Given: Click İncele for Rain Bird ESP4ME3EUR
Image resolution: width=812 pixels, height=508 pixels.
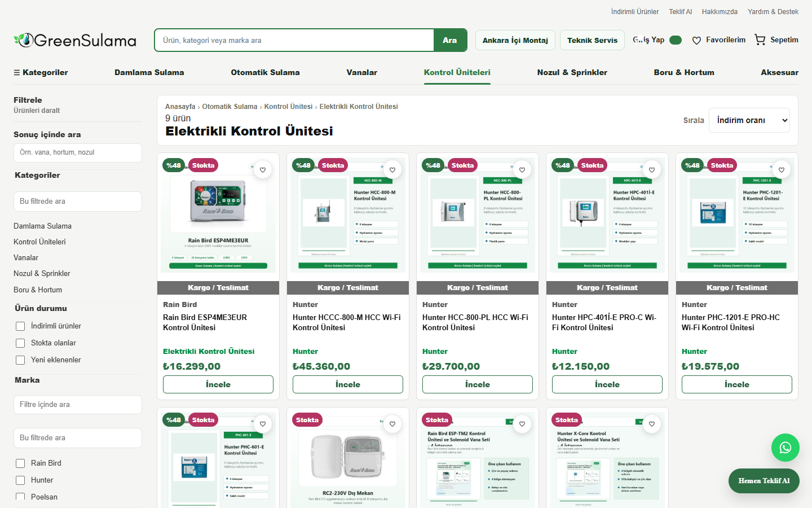Looking at the screenshot, I should [x=218, y=384].
